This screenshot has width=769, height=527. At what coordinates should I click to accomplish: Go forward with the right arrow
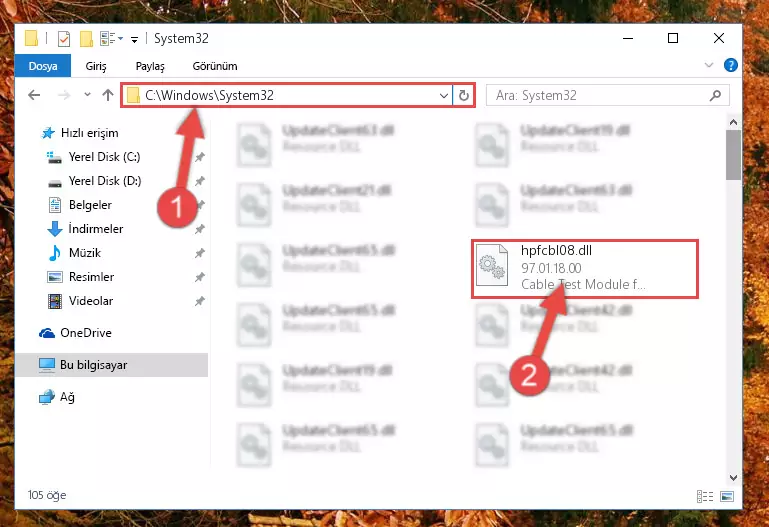64,95
